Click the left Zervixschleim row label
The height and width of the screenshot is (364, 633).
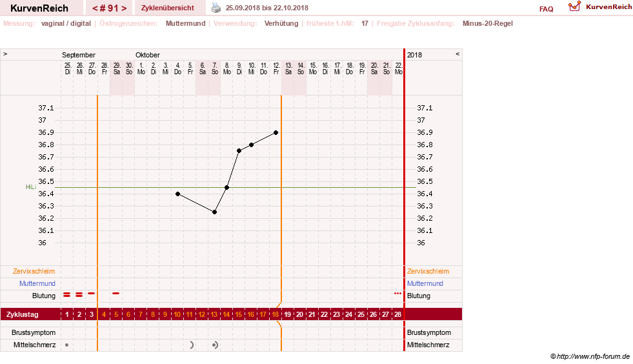pos(34,272)
